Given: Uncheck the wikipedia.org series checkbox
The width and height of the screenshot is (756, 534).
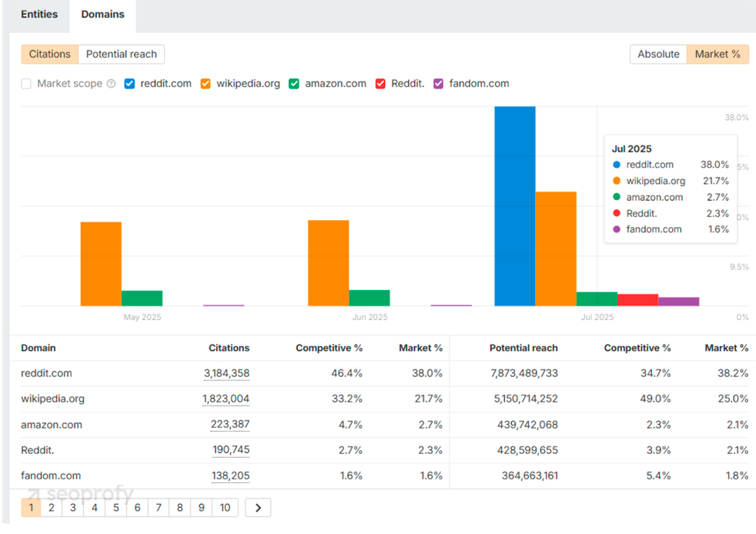Looking at the screenshot, I should (206, 84).
